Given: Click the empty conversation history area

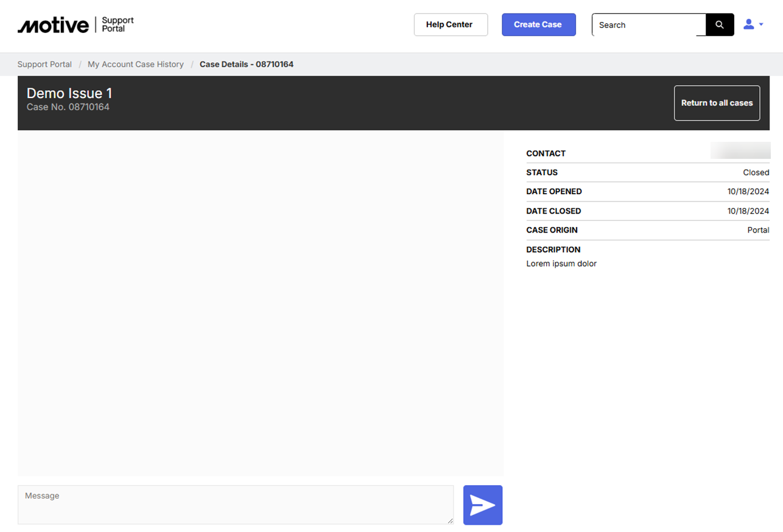Looking at the screenshot, I should tap(260, 304).
